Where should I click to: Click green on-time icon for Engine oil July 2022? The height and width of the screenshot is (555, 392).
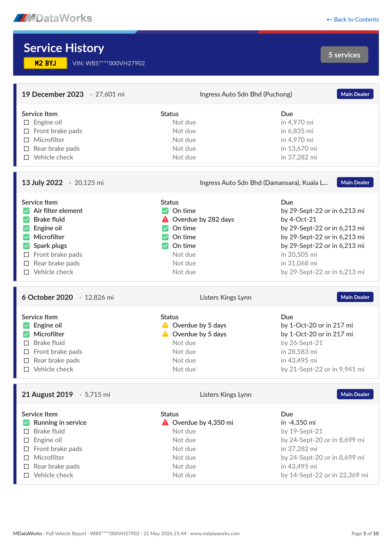pos(165,228)
